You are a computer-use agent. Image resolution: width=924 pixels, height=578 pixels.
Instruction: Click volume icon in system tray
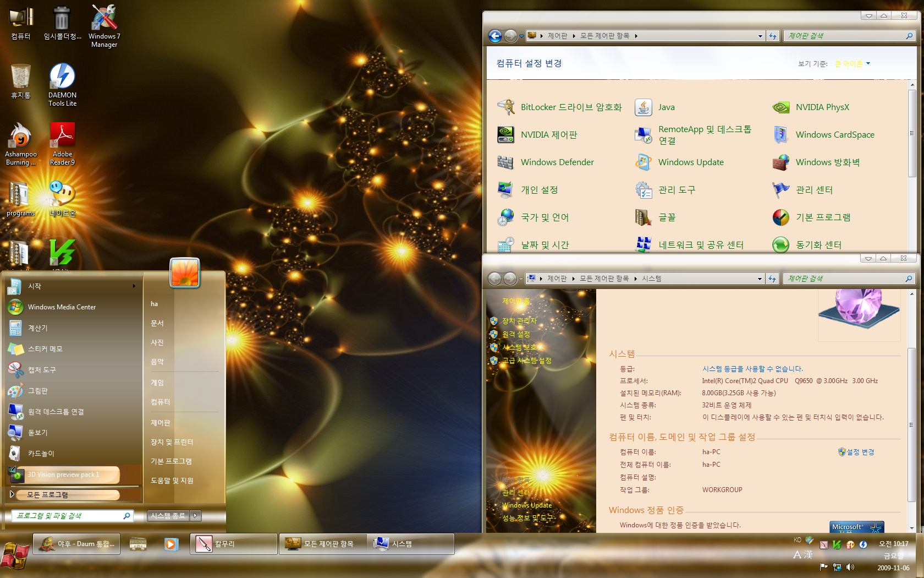tap(850, 567)
